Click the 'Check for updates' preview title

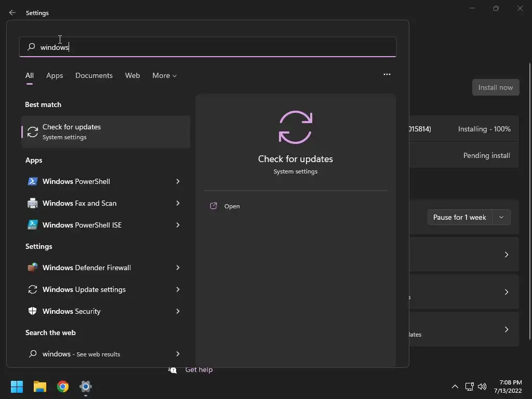click(x=296, y=159)
